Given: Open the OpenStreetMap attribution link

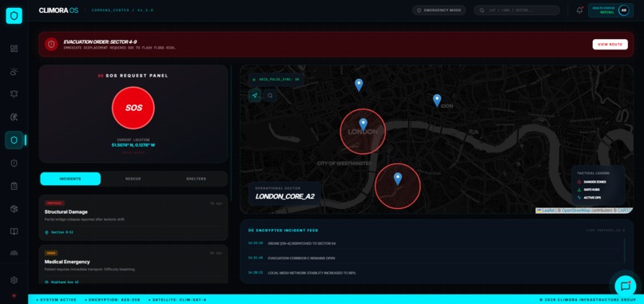Looking at the screenshot, I should (575, 211).
